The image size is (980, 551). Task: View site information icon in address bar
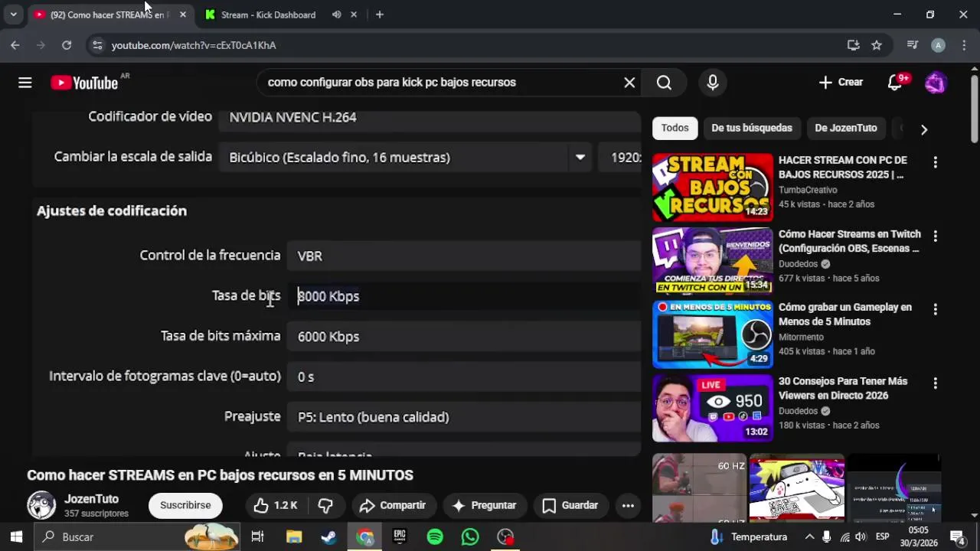(x=97, y=45)
